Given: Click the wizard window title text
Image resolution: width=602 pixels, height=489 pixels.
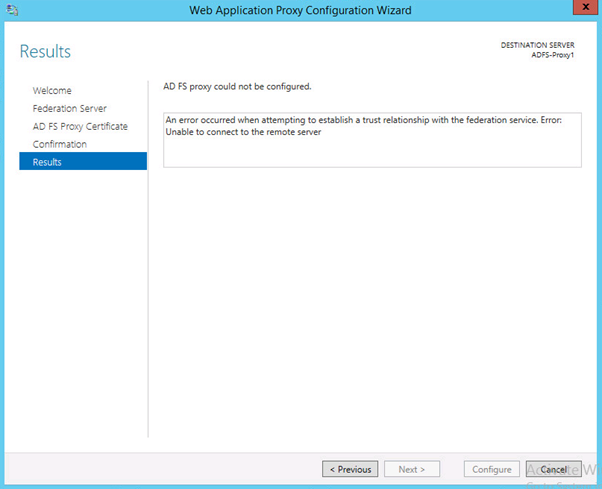Looking at the screenshot, I should tap(300, 10).
